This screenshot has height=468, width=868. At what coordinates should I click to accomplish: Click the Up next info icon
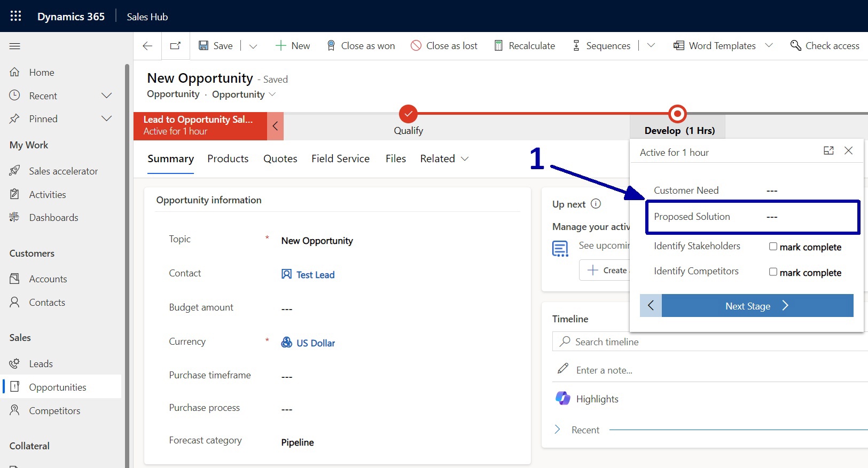tap(596, 204)
